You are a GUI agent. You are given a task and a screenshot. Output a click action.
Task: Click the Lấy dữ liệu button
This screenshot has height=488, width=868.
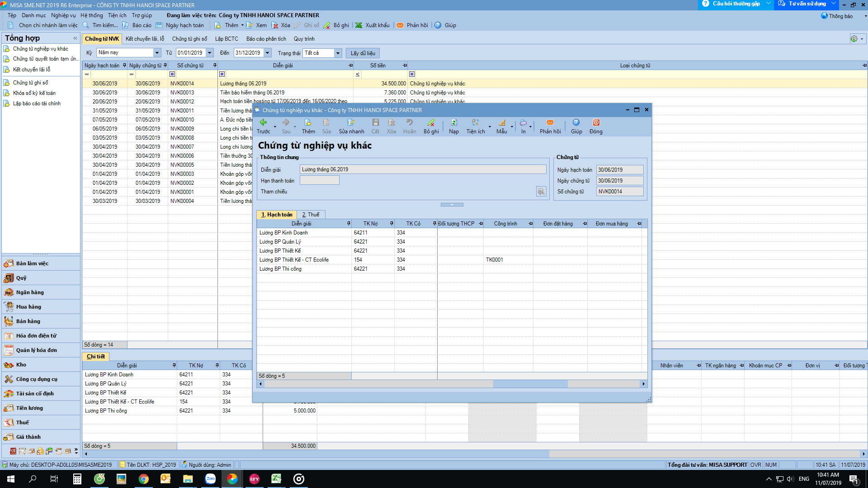point(363,53)
